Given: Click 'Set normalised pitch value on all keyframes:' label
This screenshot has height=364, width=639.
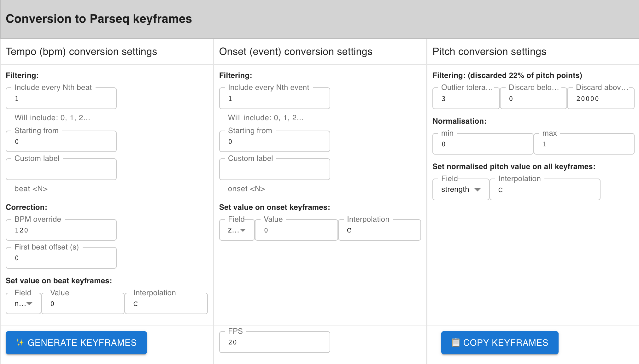Looking at the screenshot, I should click(514, 167).
